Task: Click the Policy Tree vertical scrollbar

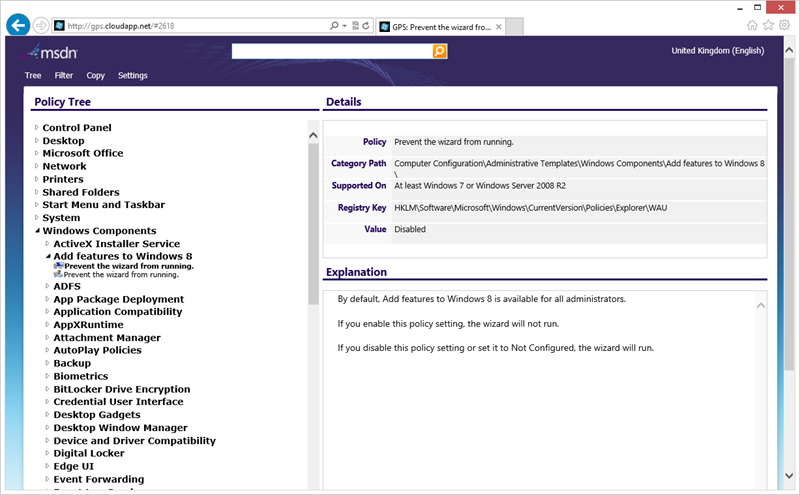Action: pos(313,300)
